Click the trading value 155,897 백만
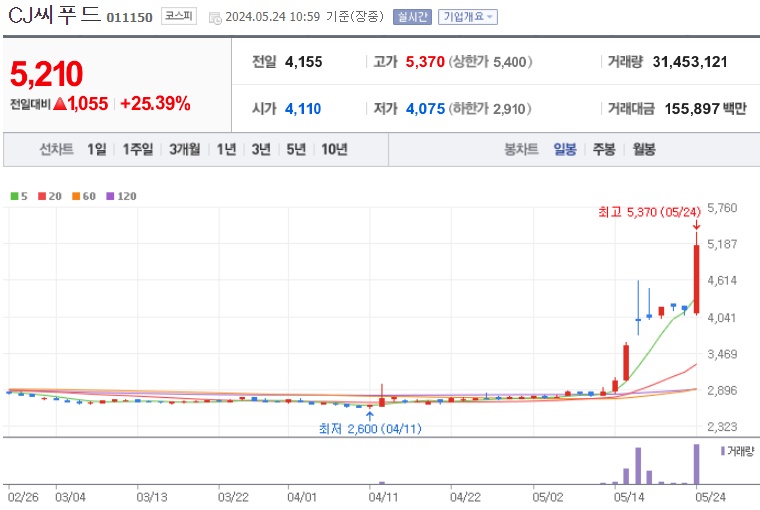The width and height of the screenshot is (760, 510). (705, 109)
